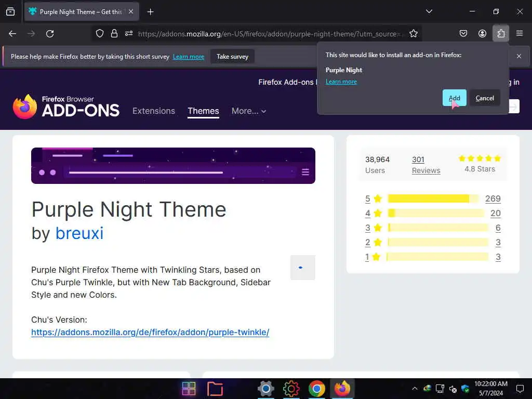Open the notification center icon
Image resolution: width=532 pixels, height=399 pixels.
coord(520,389)
